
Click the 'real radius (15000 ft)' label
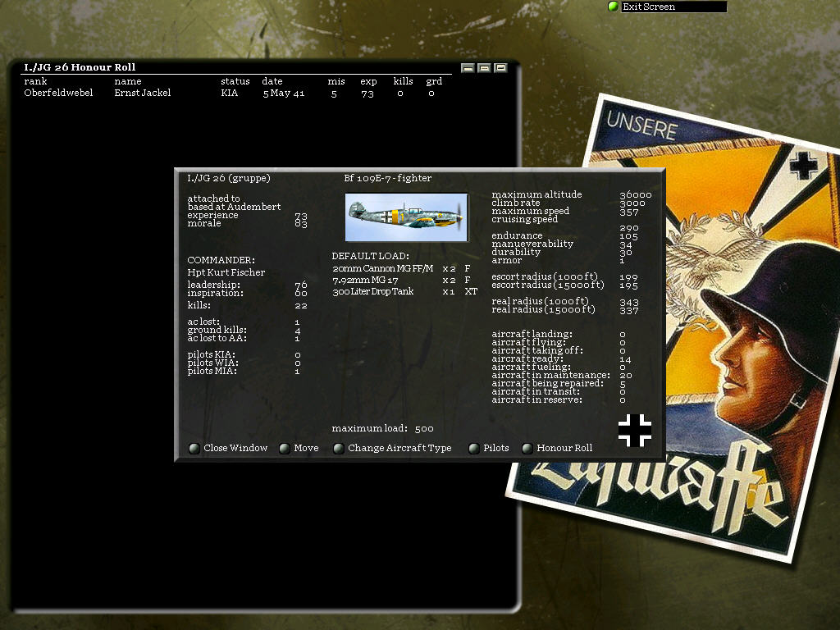point(543,309)
